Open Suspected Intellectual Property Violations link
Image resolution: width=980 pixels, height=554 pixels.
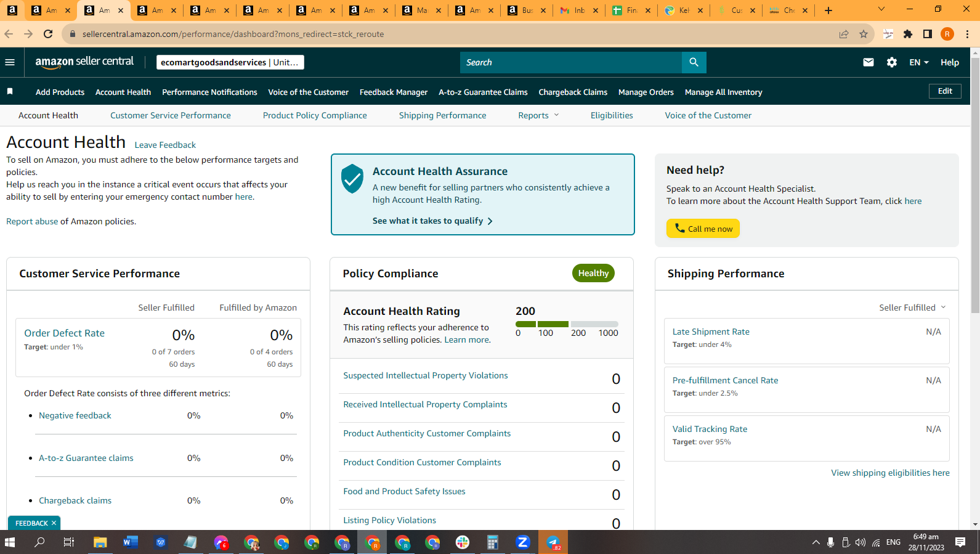[426, 375]
